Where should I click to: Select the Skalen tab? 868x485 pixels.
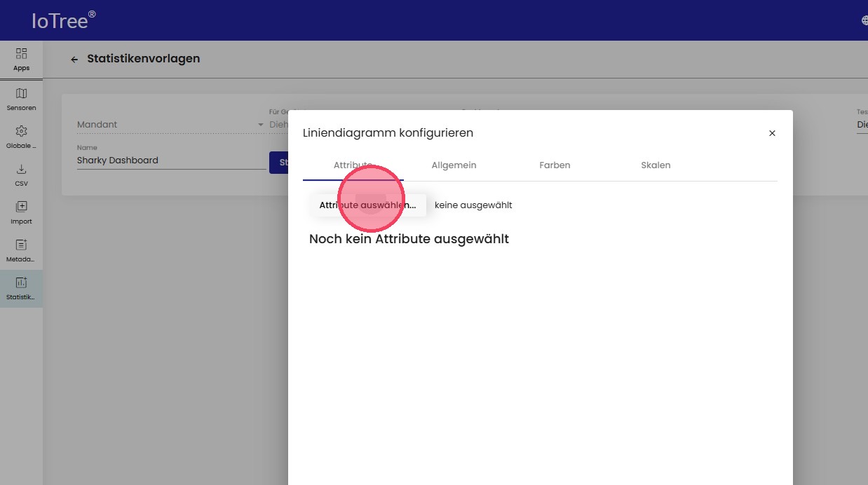coord(656,165)
